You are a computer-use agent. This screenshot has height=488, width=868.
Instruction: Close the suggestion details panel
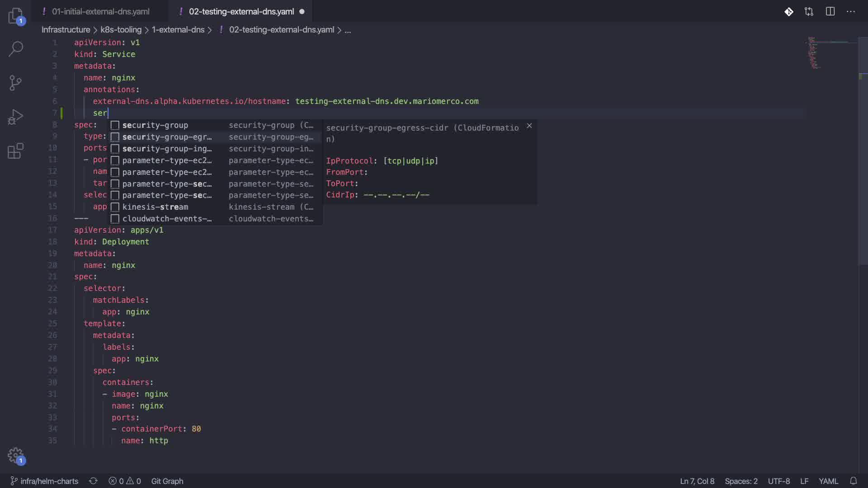click(x=529, y=126)
